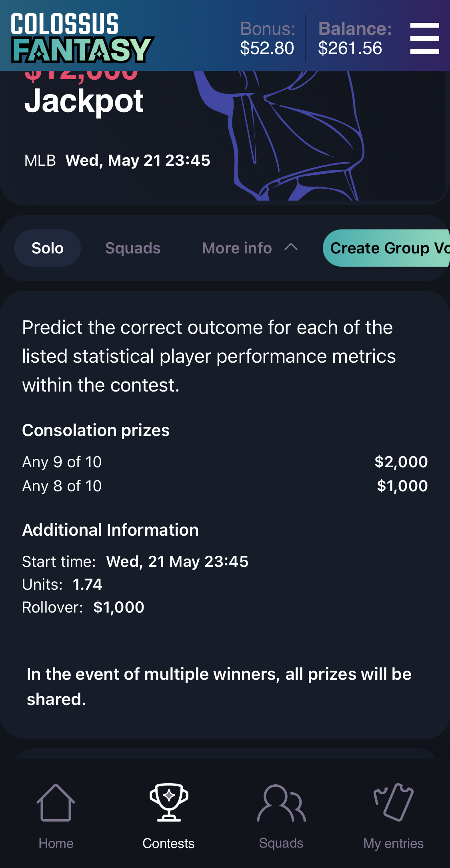Tap the Bonus $52.80 amount

click(x=267, y=48)
